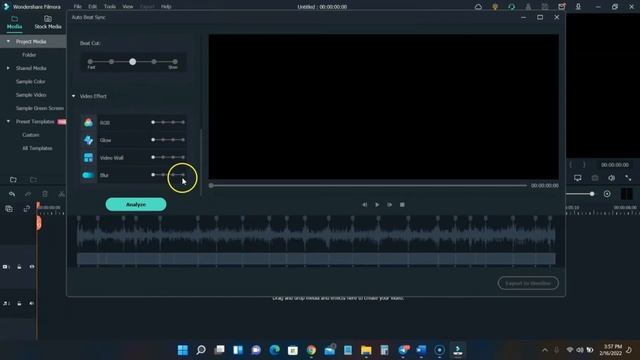Click the Analyze button

click(136, 204)
